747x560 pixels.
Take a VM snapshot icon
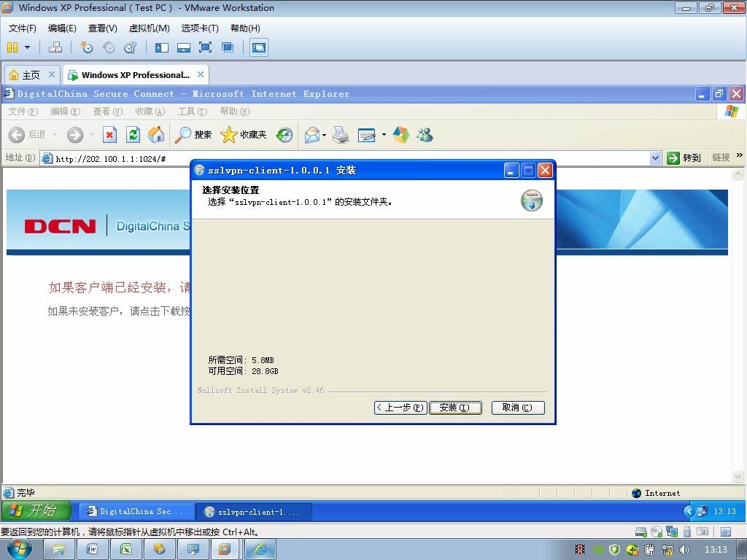(x=86, y=47)
